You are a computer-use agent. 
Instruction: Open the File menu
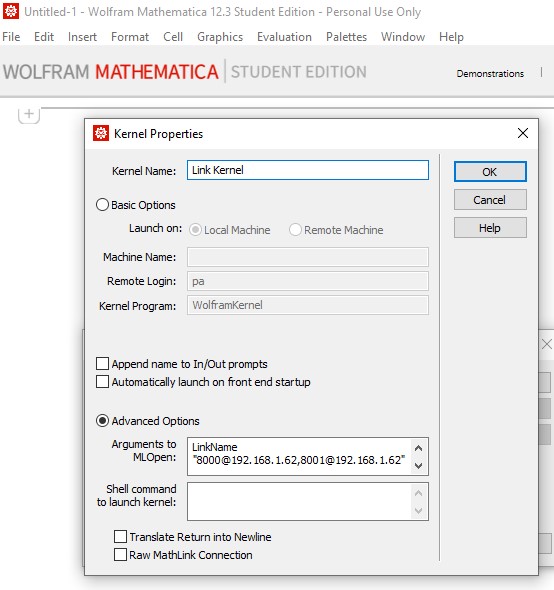[x=11, y=37]
